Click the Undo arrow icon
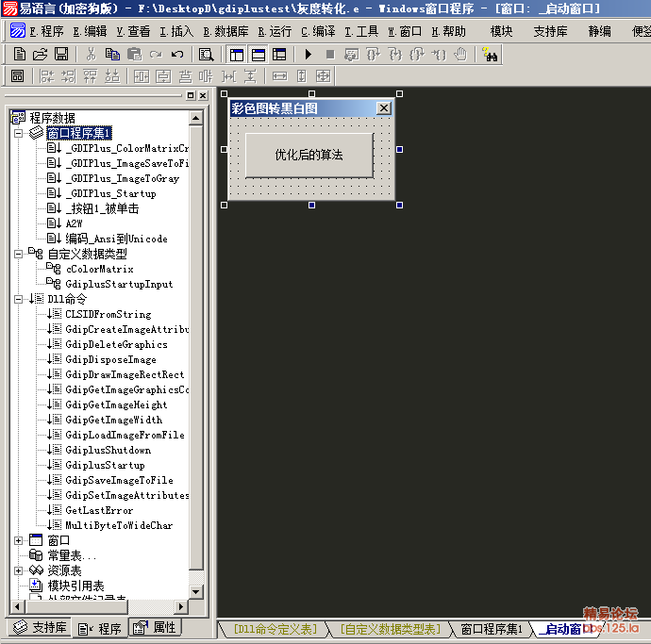 tap(177, 54)
